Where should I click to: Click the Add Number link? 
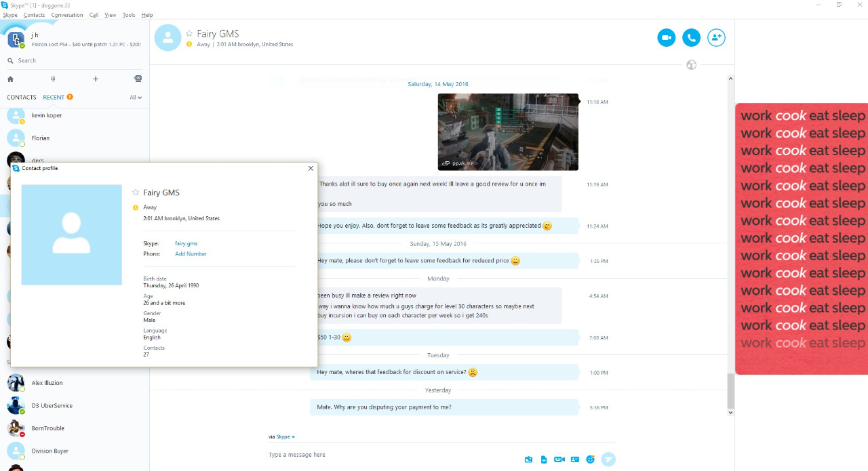point(191,254)
